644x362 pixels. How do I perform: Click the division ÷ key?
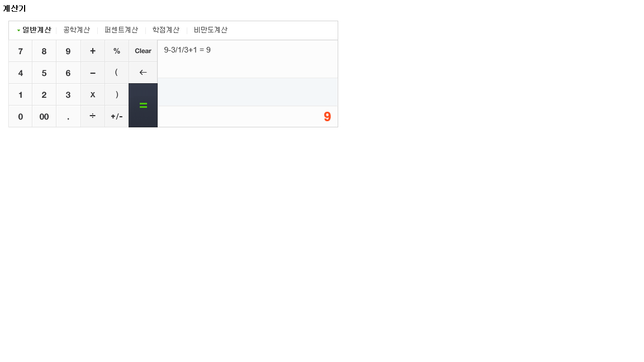[x=92, y=116]
